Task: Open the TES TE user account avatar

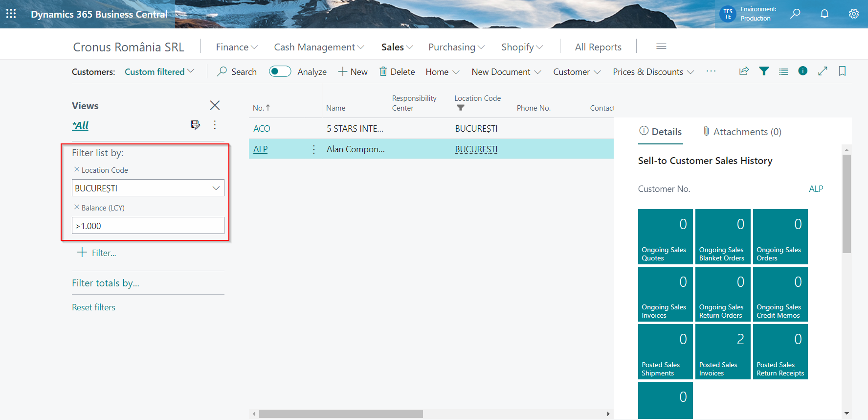Action: [728, 14]
